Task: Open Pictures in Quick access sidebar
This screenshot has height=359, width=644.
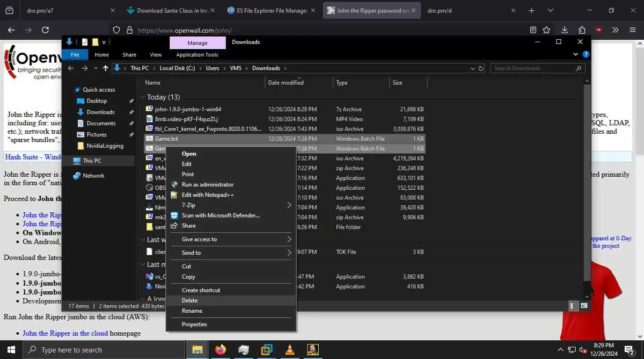Action: pos(96,135)
